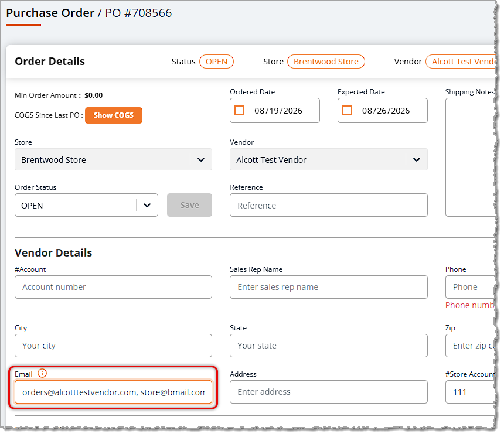Click the Brentwood Store header pill

tap(326, 62)
